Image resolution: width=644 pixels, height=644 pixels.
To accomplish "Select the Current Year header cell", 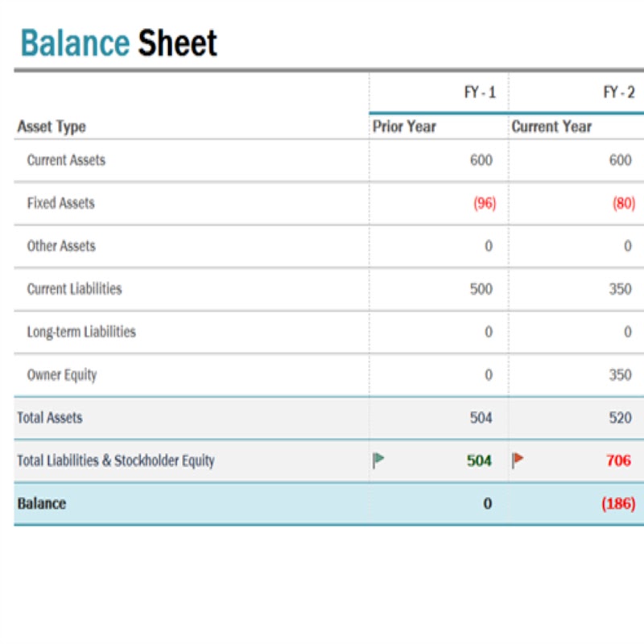I will pos(551,126).
